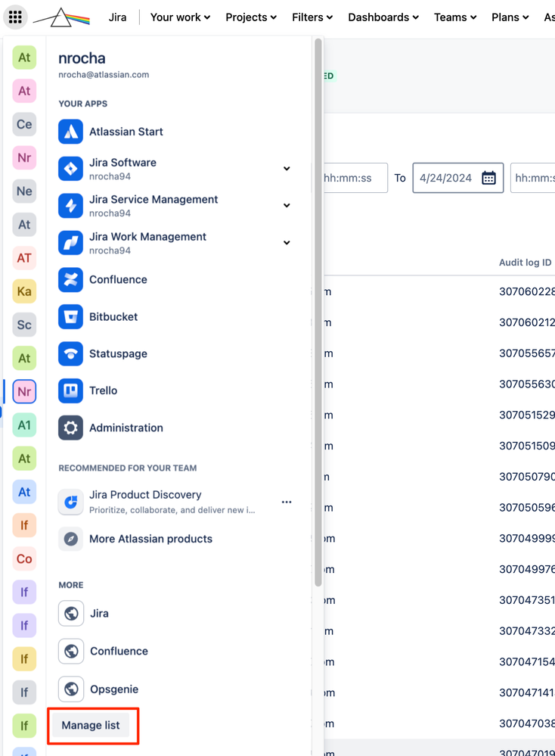Open Confluence under Your Apps
Image resolution: width=555 pixels, height=756 pixels.
click(x=71, y=280)
